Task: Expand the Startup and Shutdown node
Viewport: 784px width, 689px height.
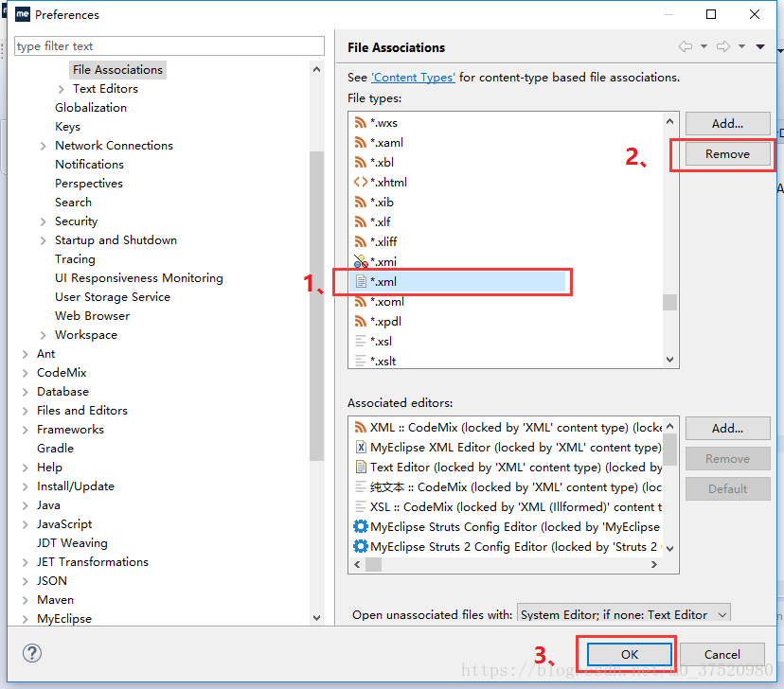Action: [x=43, y=240]
